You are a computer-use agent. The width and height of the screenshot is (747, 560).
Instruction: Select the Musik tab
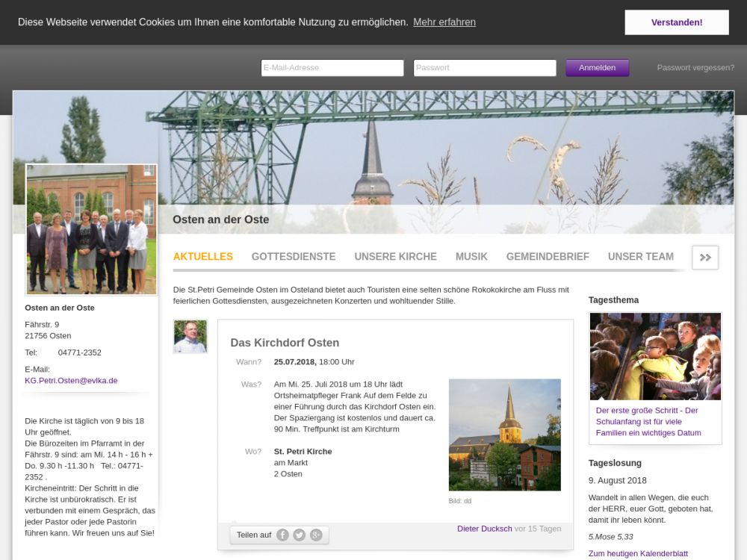pyautogui.click(x=471, y=256)
